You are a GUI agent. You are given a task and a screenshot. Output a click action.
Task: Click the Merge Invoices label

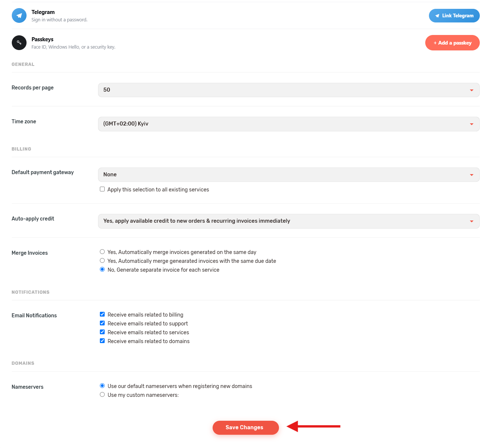click(x=30, y=253)
